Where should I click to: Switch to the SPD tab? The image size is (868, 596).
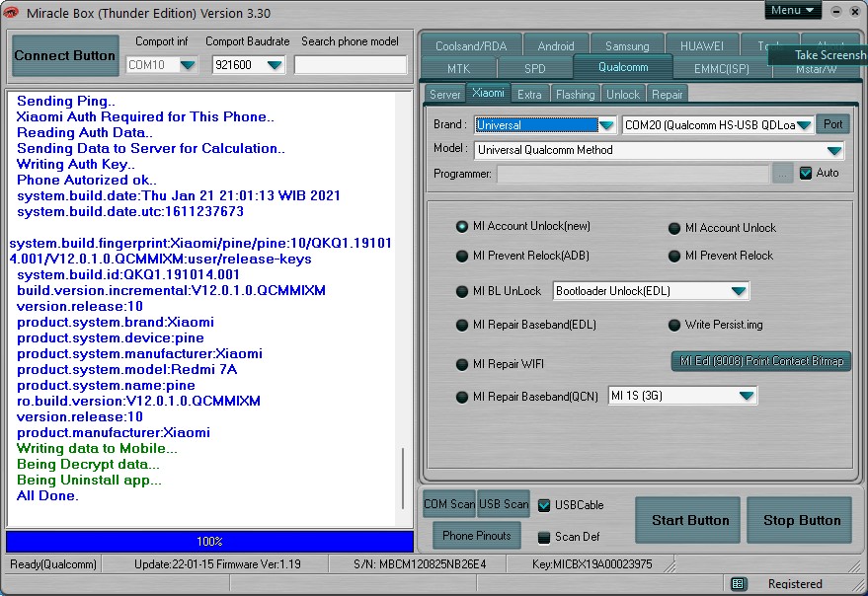point(535,69)
